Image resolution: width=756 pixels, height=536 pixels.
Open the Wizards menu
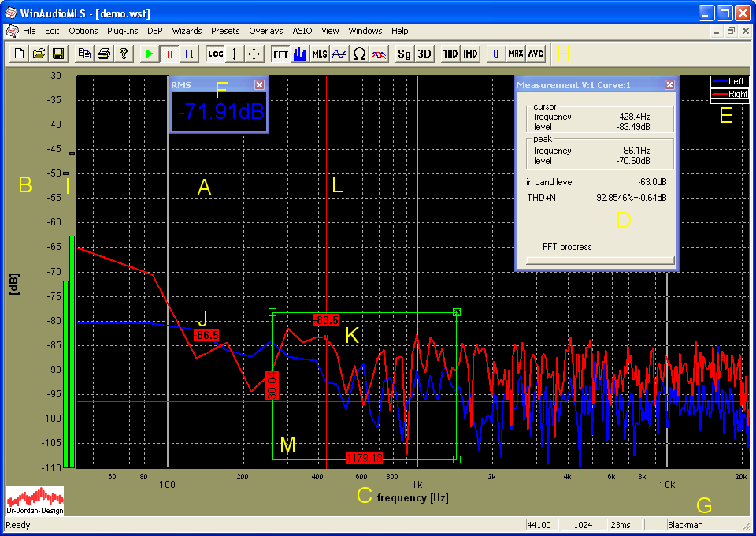pyautogui.click(x=187, y=32)
